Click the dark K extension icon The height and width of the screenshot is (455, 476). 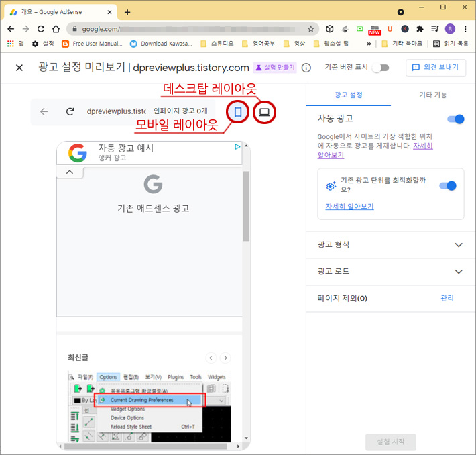point(405,29)
